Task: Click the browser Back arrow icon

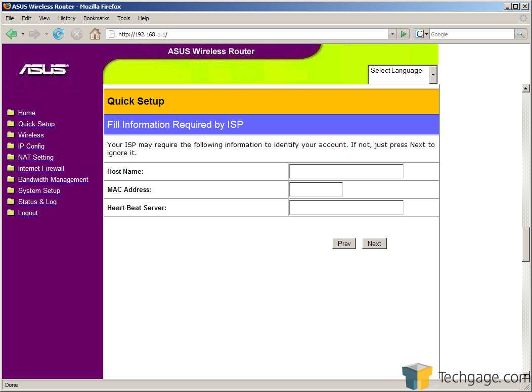Action: click(x=11, y=34)
